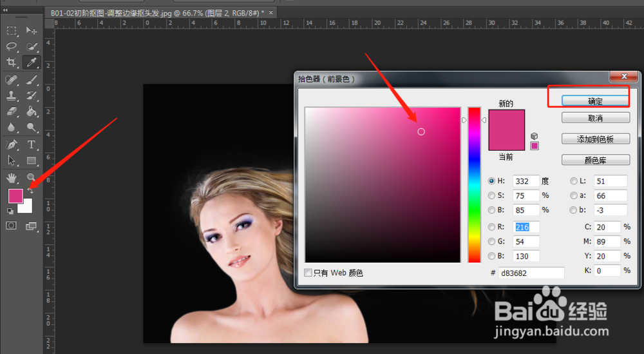Select the Move tool
644x354 pixels.
(31, 31)
